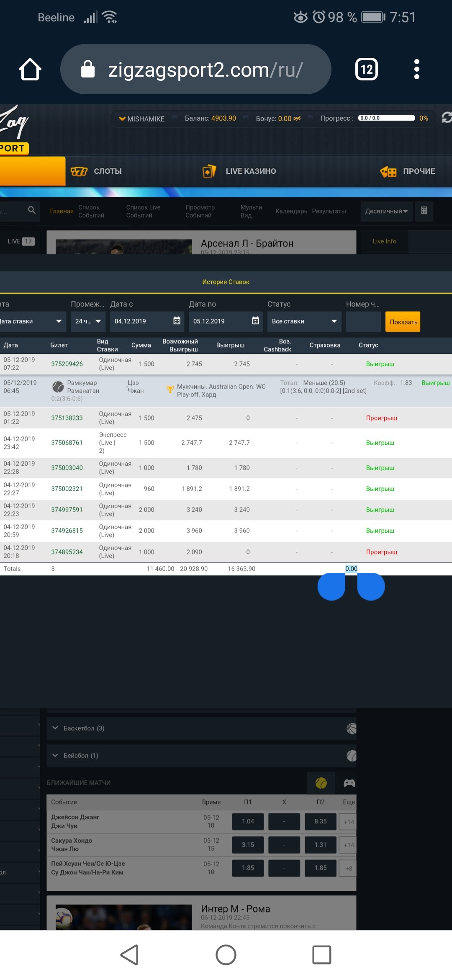Select the tennis filter in upcoming matches

pos(321,783)
